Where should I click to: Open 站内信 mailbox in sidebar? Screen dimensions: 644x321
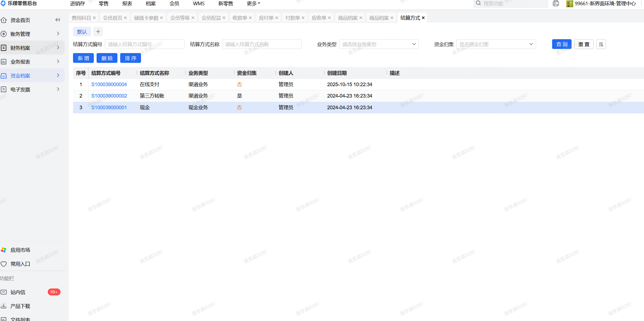click(x=18, y=292)
